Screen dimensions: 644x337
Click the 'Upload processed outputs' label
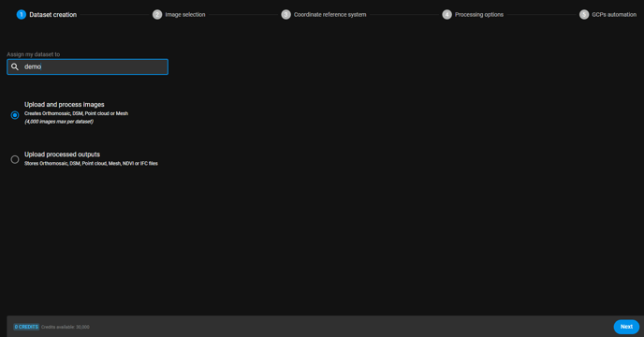[62, 154]
